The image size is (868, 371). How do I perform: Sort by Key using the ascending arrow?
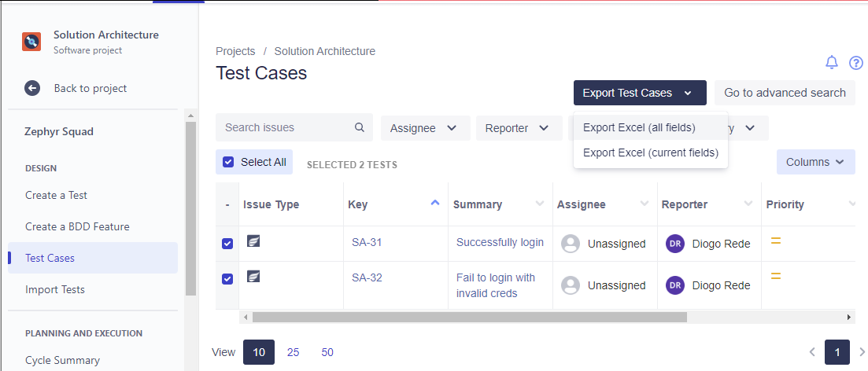point(435,203)
